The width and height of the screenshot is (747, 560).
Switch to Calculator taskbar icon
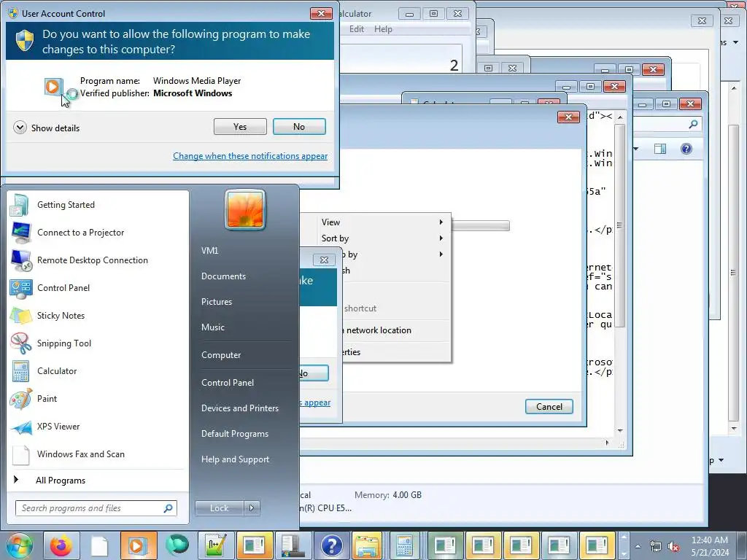404,545
